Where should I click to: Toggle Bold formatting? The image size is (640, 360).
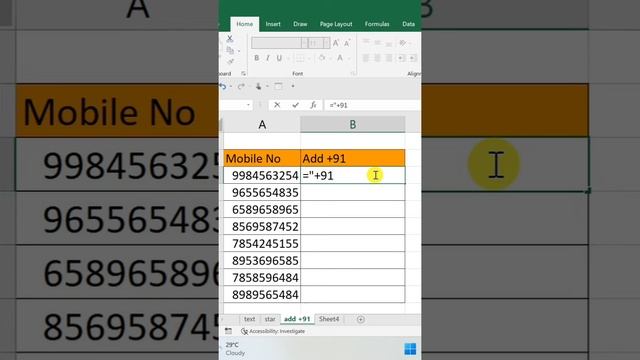[x=256, y=58]
